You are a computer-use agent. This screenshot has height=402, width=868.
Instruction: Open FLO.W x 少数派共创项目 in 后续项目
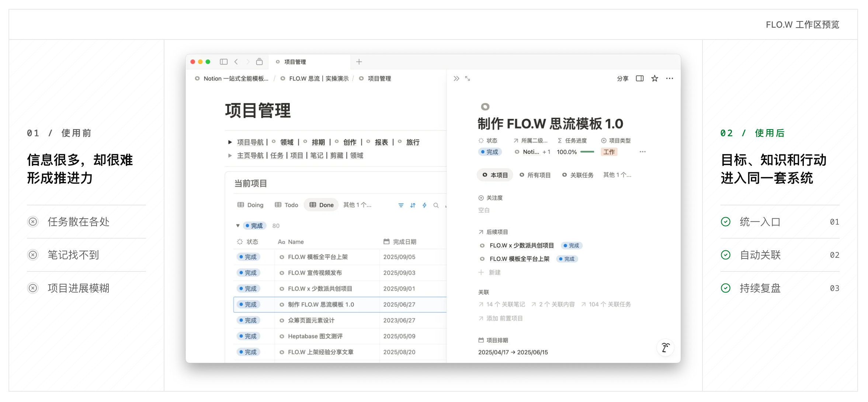point(522,245)
